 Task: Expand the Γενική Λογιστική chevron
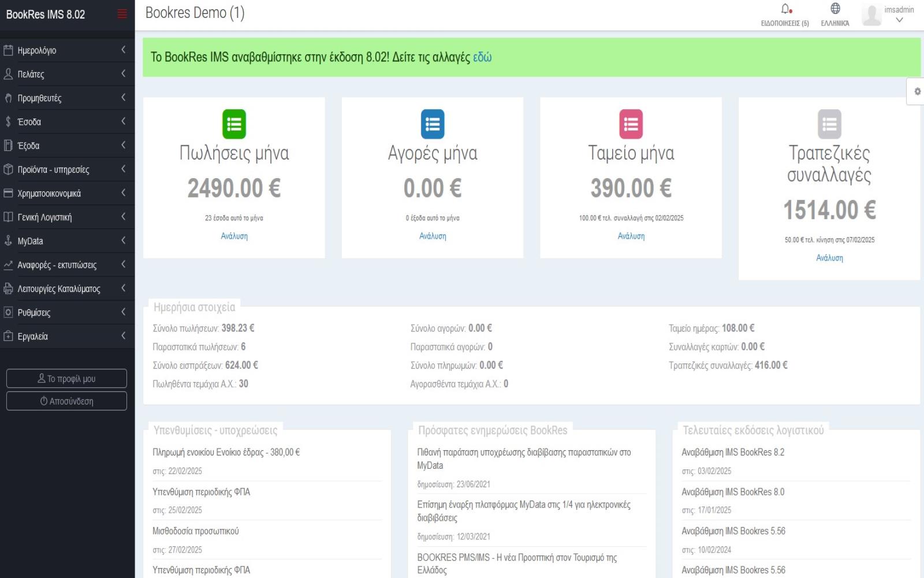(x=123, y=216)
